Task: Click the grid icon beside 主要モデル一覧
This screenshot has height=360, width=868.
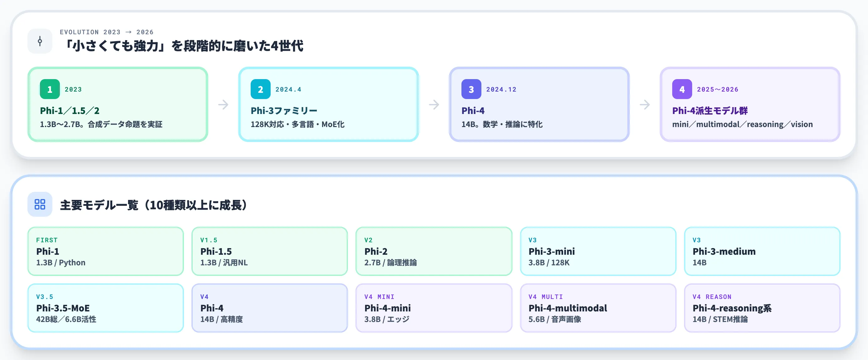Action: pos(40,204)
